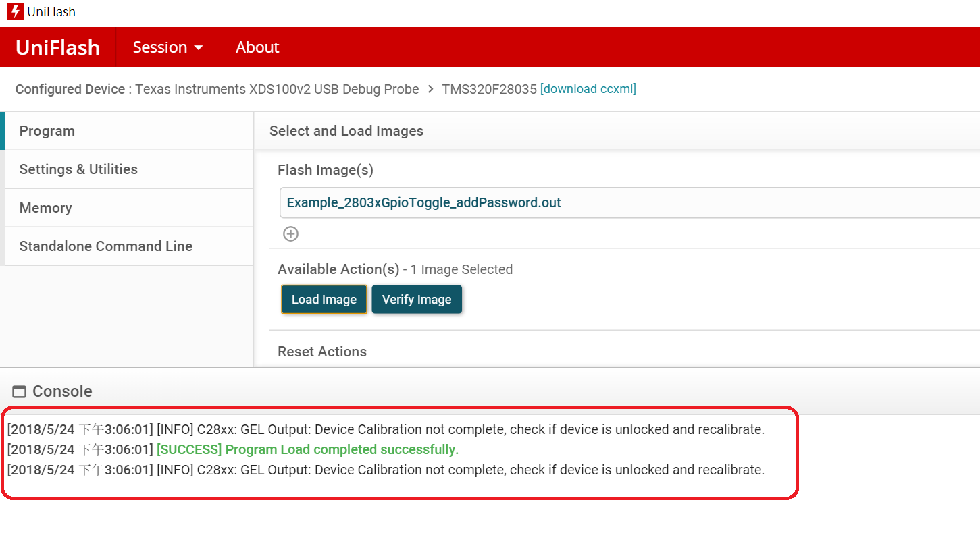980x550 pixels.
Task: Click the flash image file path field
Action: click(x=629, y=202)
